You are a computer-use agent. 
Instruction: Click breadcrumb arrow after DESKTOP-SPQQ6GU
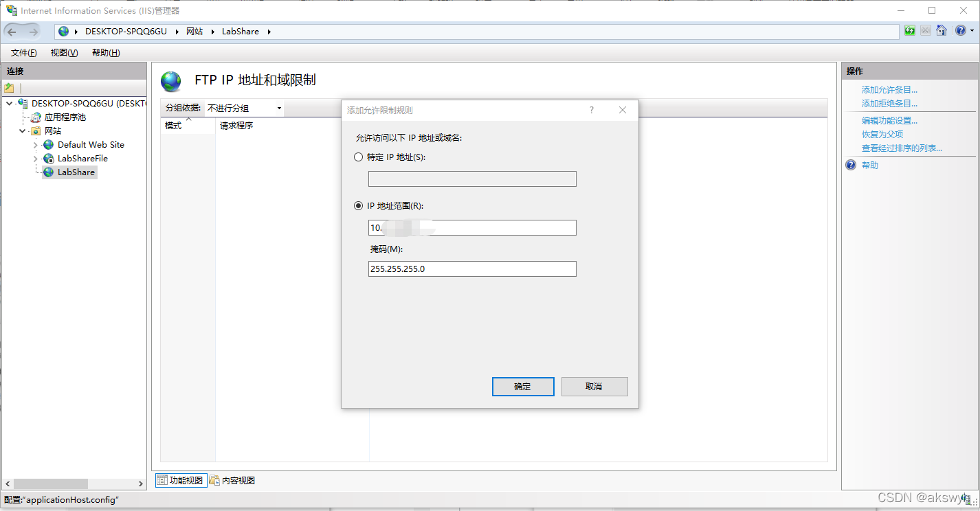[177, 32]
